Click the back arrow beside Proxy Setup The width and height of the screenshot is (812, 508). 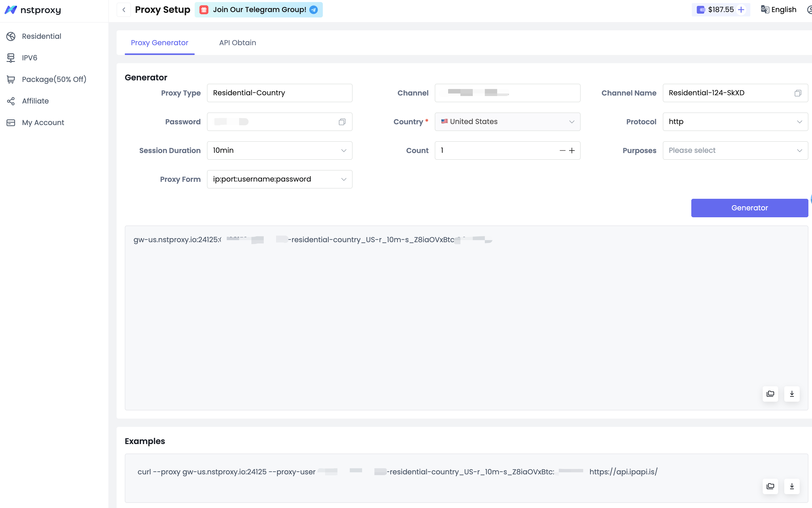click(x=124, y=10)
